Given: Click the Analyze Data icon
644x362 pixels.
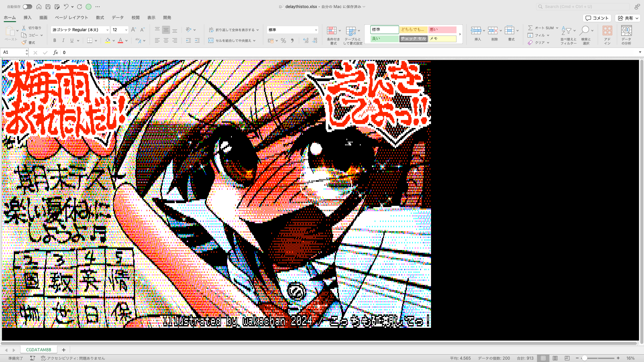Looking at the screenshot, I should (626, 31).
